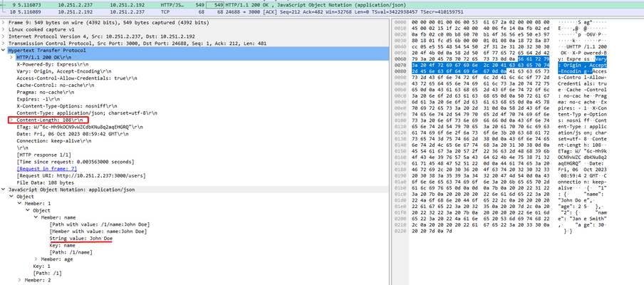
Task: Select the Request URI line
Action: tap(81, 176)
